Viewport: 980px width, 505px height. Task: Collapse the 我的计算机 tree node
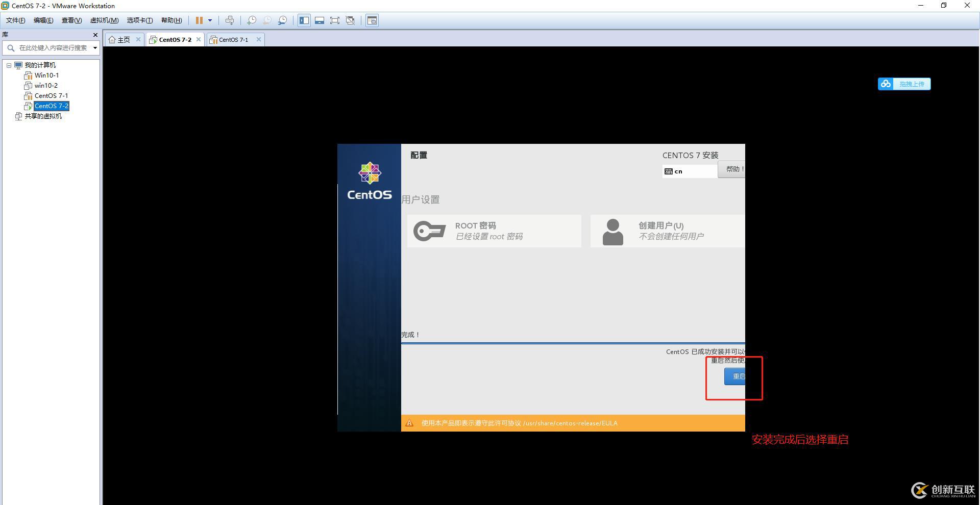pos(9,65)
